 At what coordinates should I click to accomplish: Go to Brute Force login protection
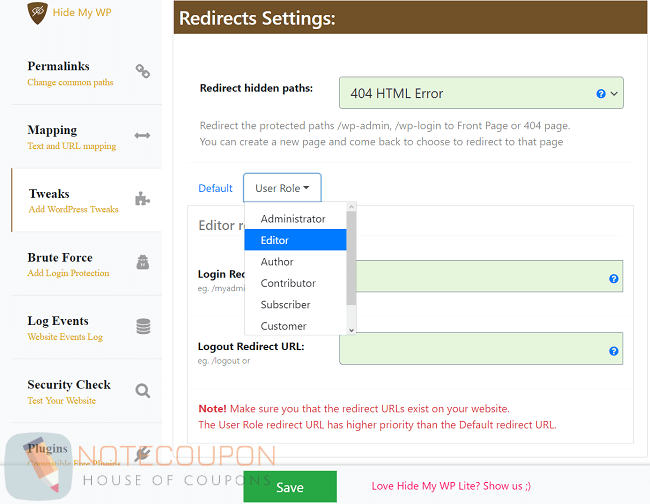pyautogui.click(x=87, y=264)
